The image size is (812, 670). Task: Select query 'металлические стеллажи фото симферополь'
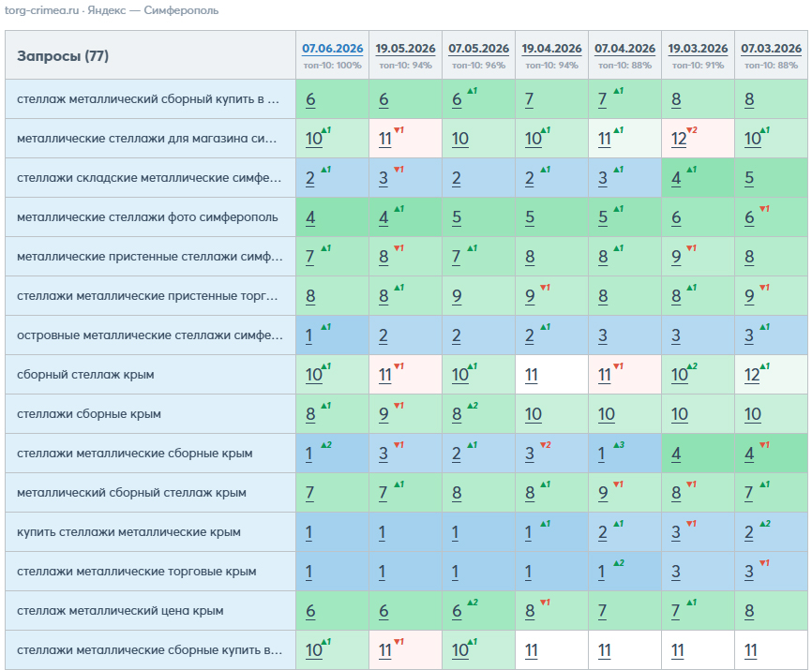click(147, 217)
